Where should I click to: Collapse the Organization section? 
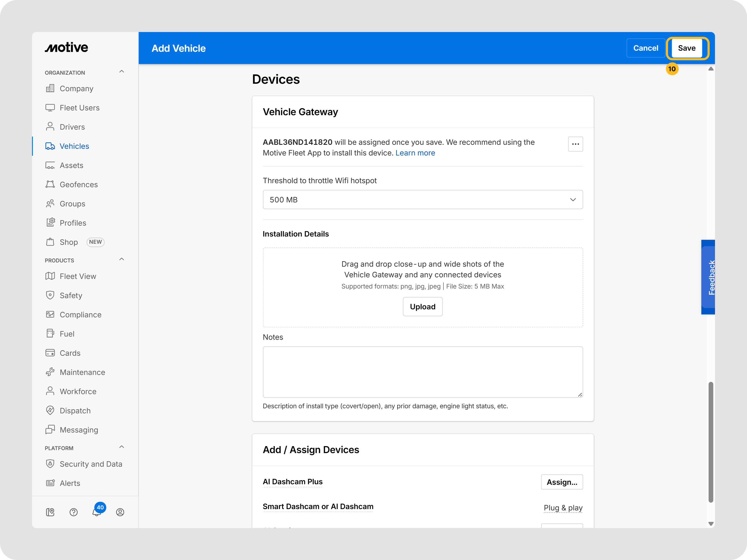[x=122, y=71]
